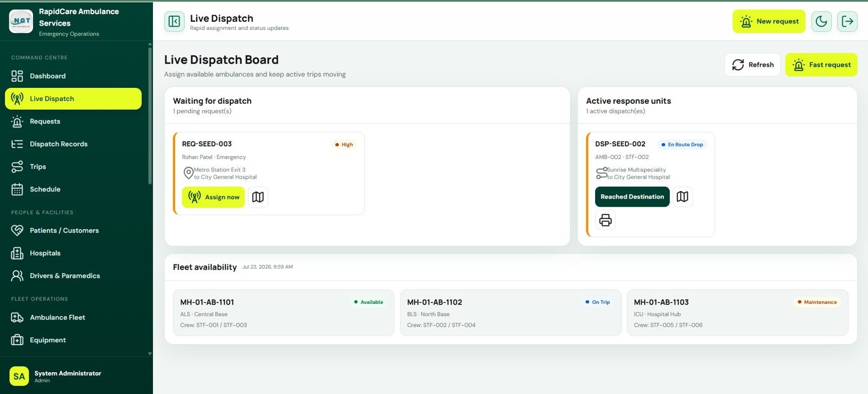The height and width of the screenshot is (394, 868).
Task: Click the Available status badge
Action: pos(368,302)
